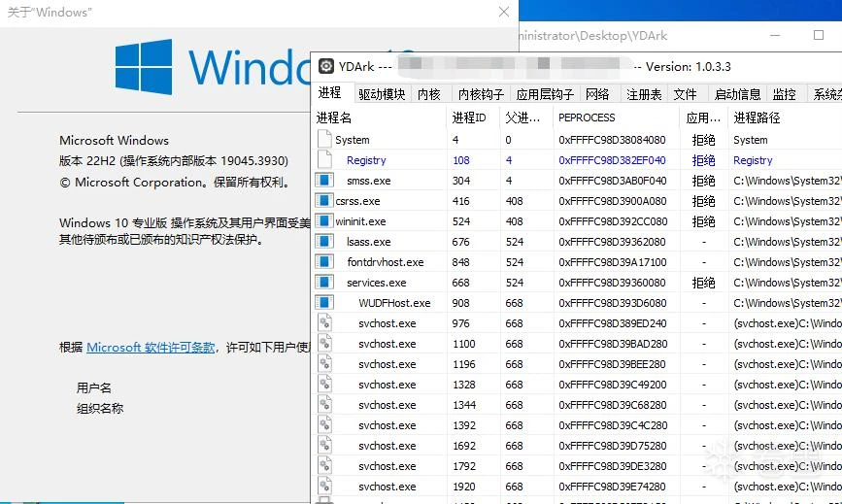Click 拒绝 cell in csrss.exe row
Screen dimensions: 842x504
pyautogui.click(x=703, y=201)
